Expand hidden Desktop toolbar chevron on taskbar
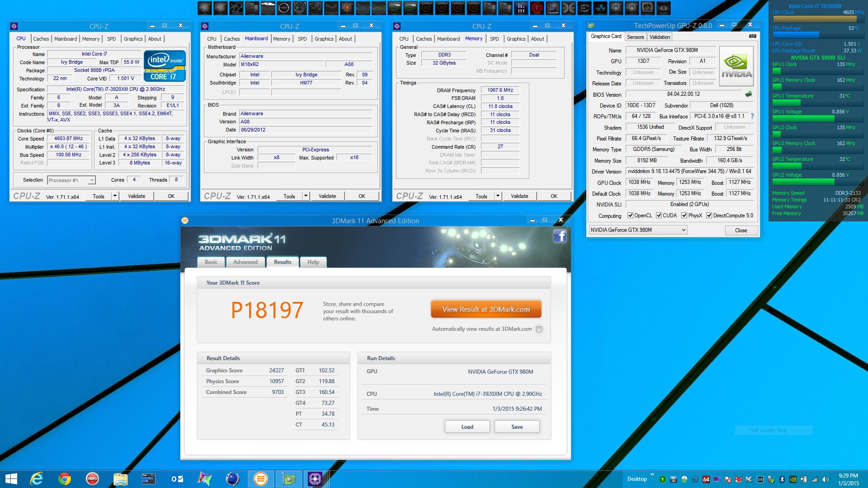The height and width of the screenshot is (488, 868). 652,474
